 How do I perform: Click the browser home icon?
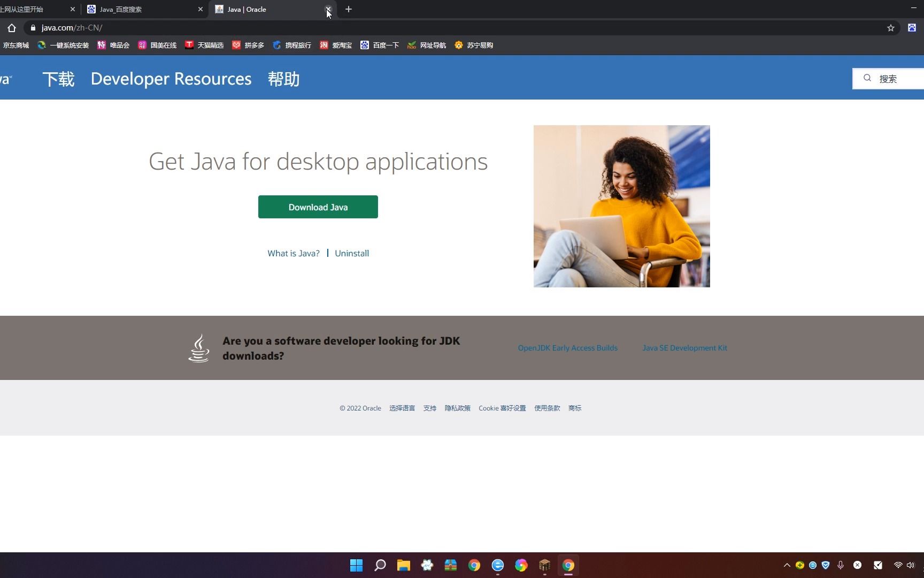12,28
